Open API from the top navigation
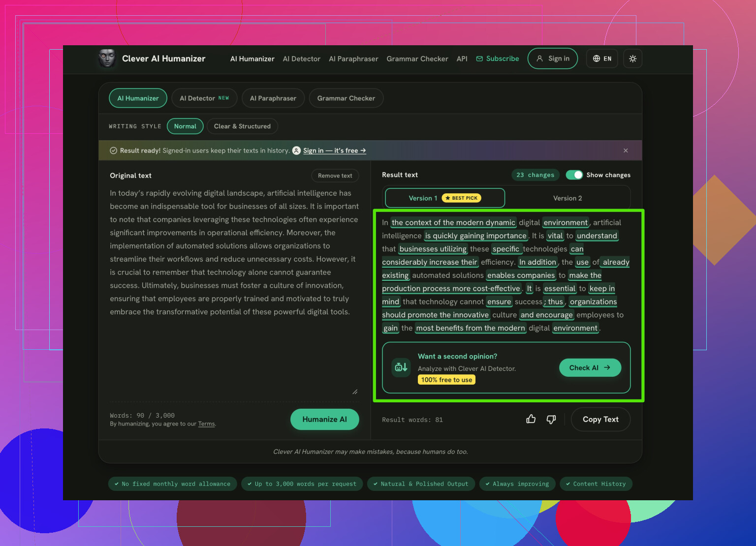Viewport: 756px width, 546px height. pos(462,59)
